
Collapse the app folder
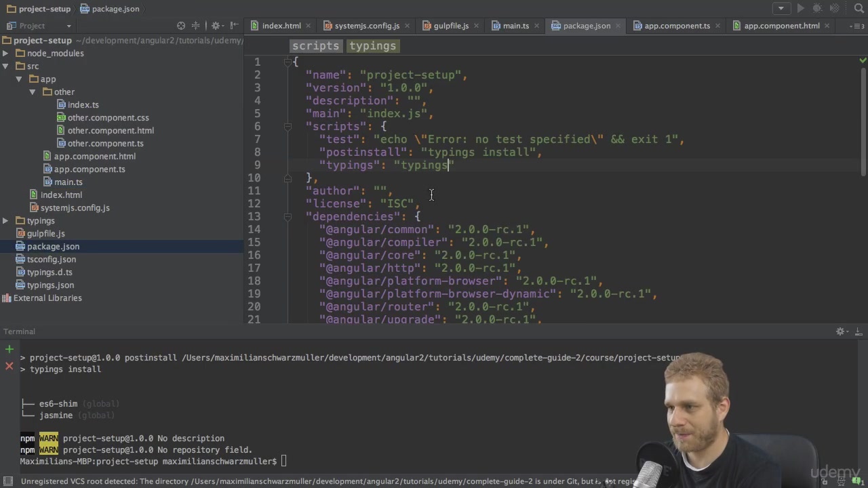pos(19,79)
